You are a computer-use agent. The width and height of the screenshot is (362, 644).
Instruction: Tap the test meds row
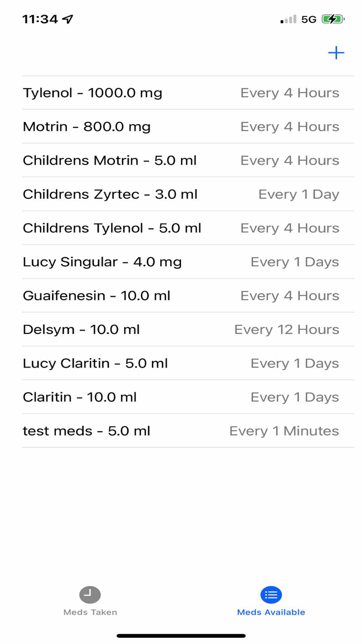click(x=181, y=431)
